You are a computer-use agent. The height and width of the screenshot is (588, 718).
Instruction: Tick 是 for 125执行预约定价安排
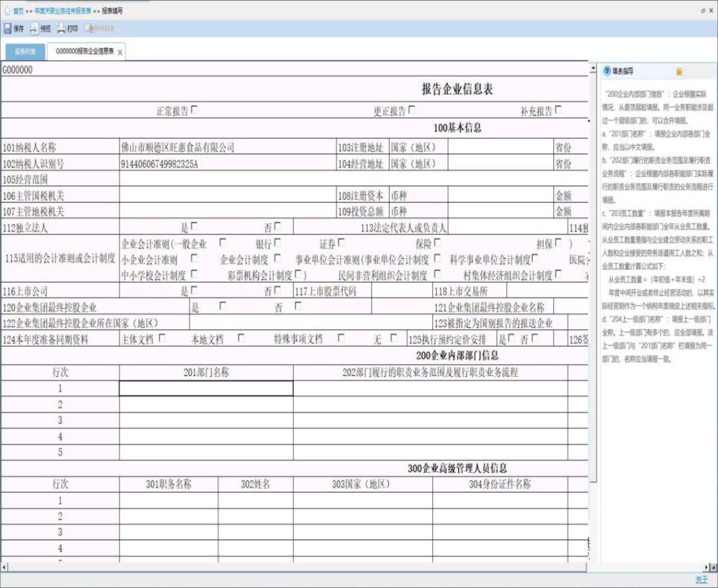(x=511, y=338)
